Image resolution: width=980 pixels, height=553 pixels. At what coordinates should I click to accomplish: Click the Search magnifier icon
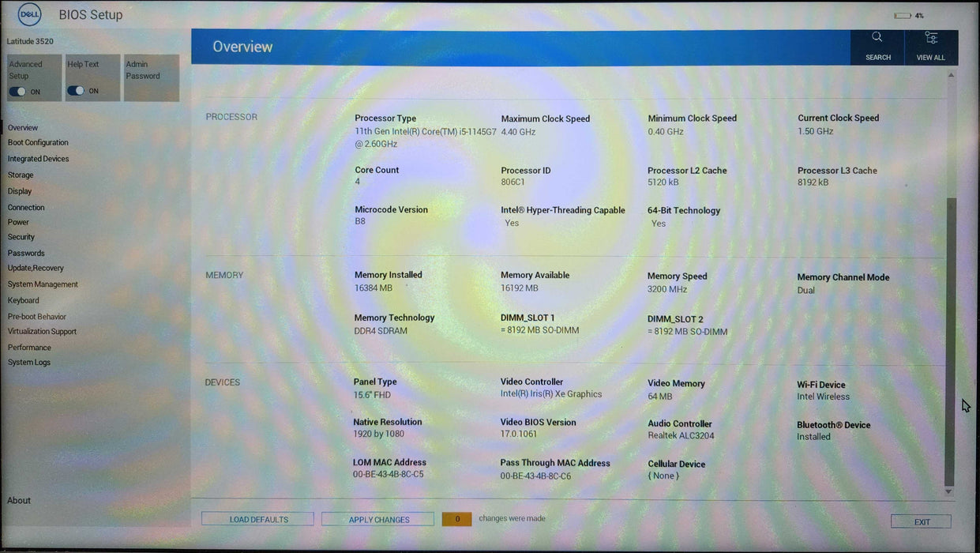coord(877,38)
